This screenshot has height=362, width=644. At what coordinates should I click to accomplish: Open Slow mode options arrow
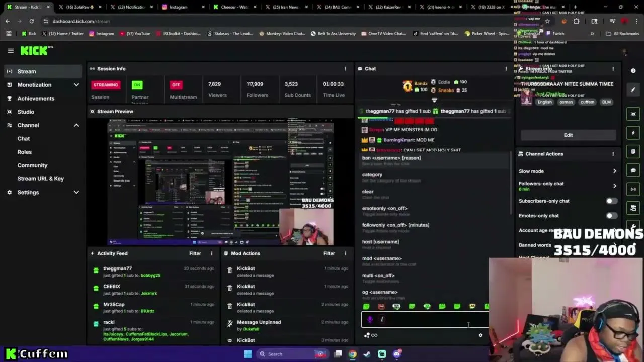click(614, 171)
